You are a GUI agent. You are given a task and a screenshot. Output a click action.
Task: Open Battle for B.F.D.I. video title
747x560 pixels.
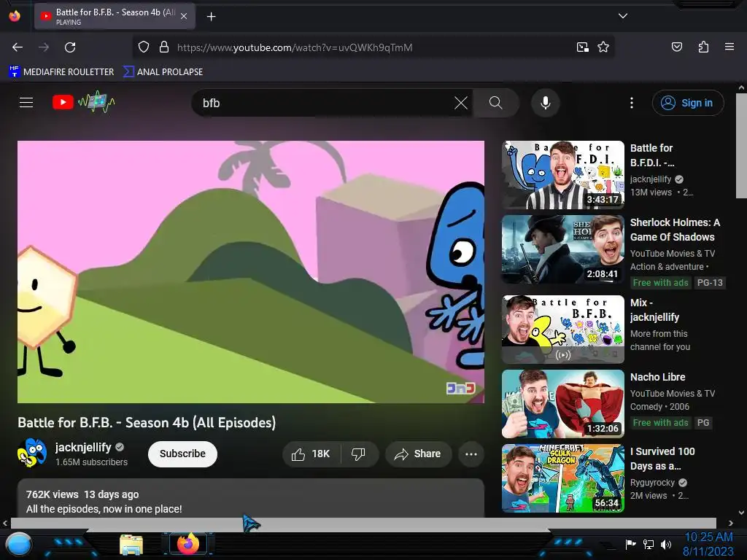tap(651, 155)
